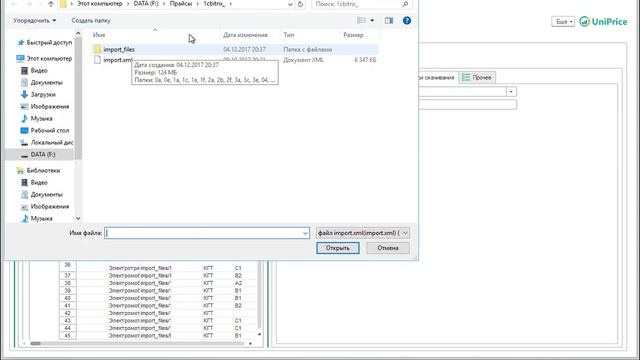Refresh the 1cbitrix_ folder view
The image size is (640, 360).
coord(300,4)
